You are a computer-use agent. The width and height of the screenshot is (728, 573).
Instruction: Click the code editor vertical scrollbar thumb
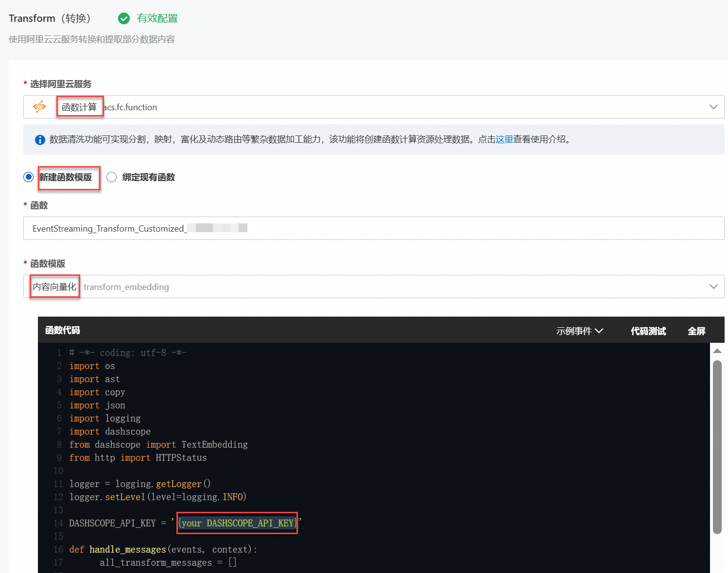point(717,447)
